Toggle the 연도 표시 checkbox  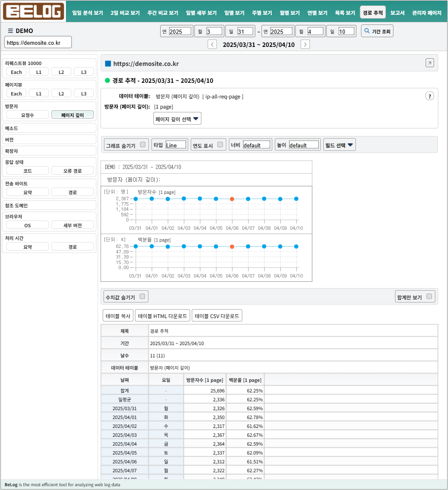[220, 144]
